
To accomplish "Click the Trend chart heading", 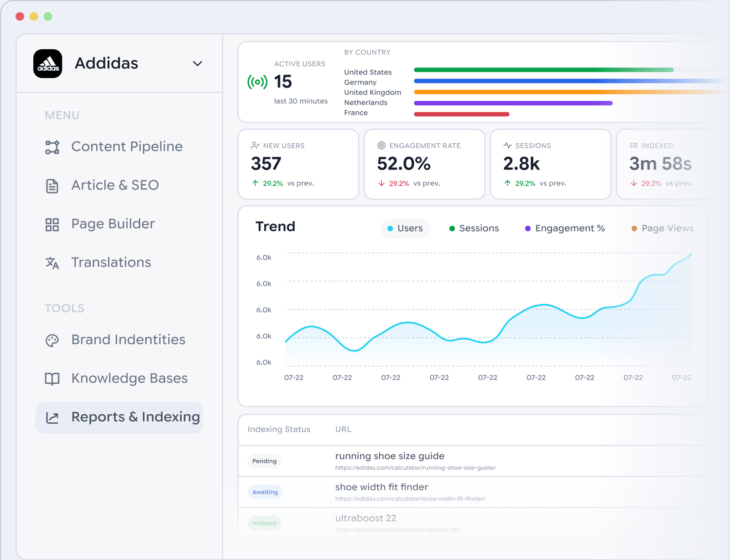I will tap(276, 227).
